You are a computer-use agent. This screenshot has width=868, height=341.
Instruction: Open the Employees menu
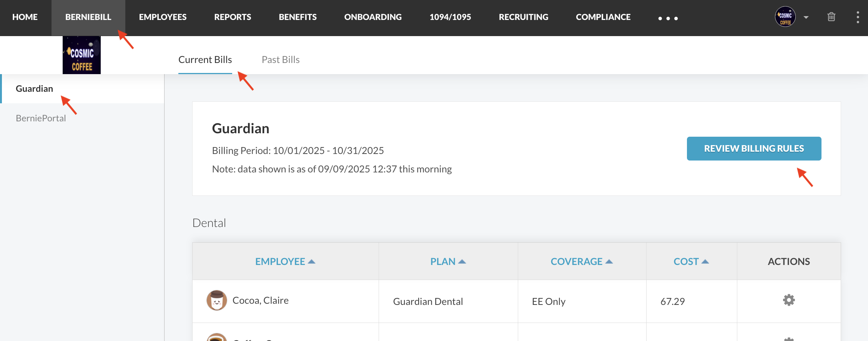pyautogui.click(x=163, y=17)
